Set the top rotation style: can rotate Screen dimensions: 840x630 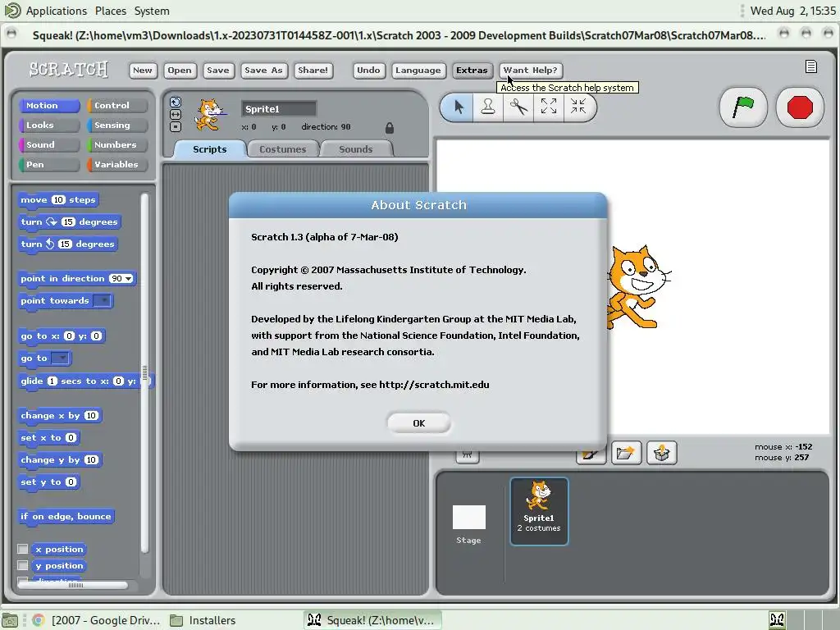point(176,102)
